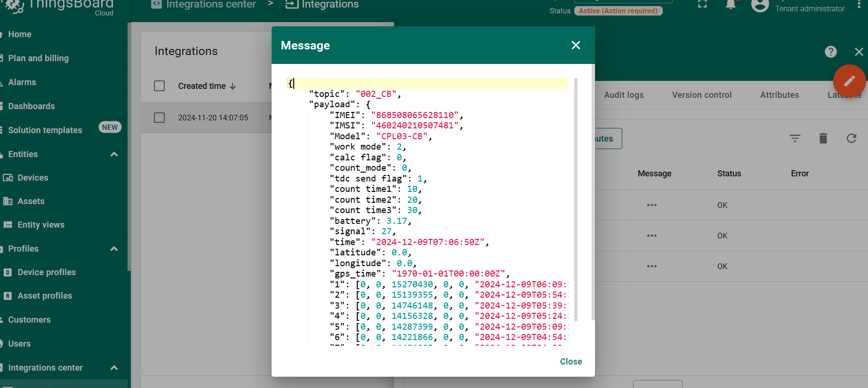Click the orange pencil edit button
The width and height of the screenshot is (868, 388).
point(849,81)
